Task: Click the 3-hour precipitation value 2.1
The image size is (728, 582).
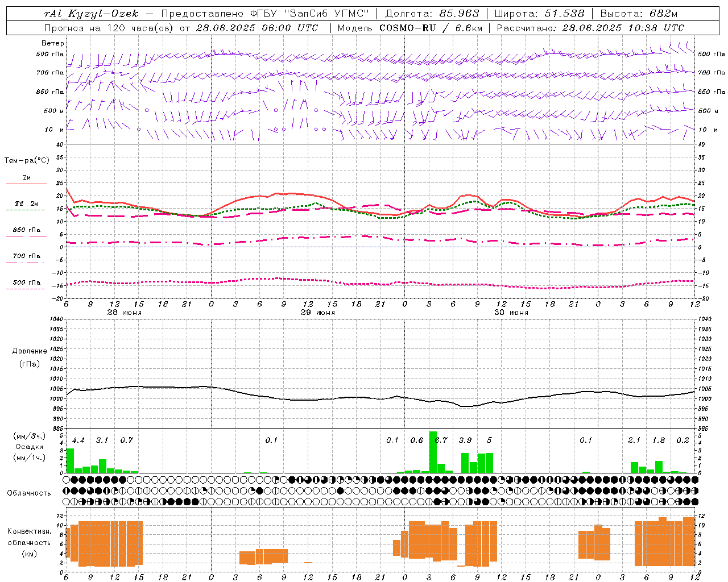Action: (634, 440)
